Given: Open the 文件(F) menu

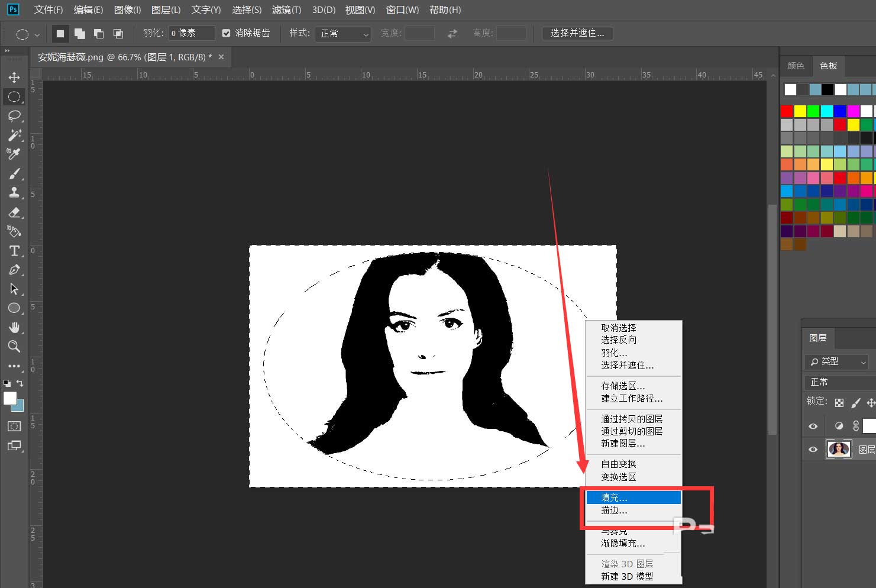Looking at the screenshot, I should (x=49, y=10).
